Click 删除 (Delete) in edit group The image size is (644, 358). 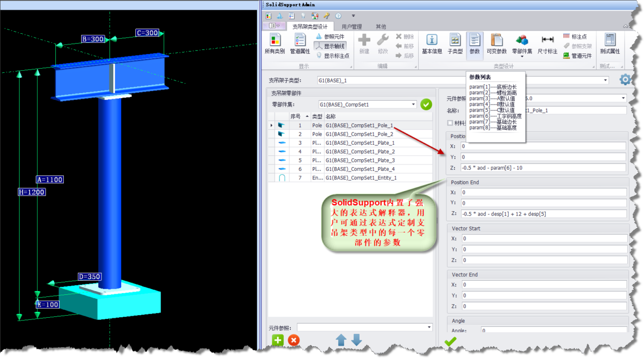point(405,36)
